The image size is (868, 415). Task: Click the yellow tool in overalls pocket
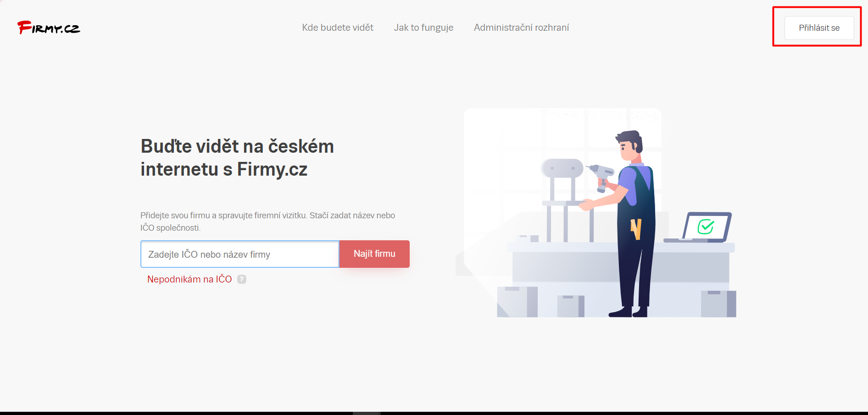[x=636, y=228]
